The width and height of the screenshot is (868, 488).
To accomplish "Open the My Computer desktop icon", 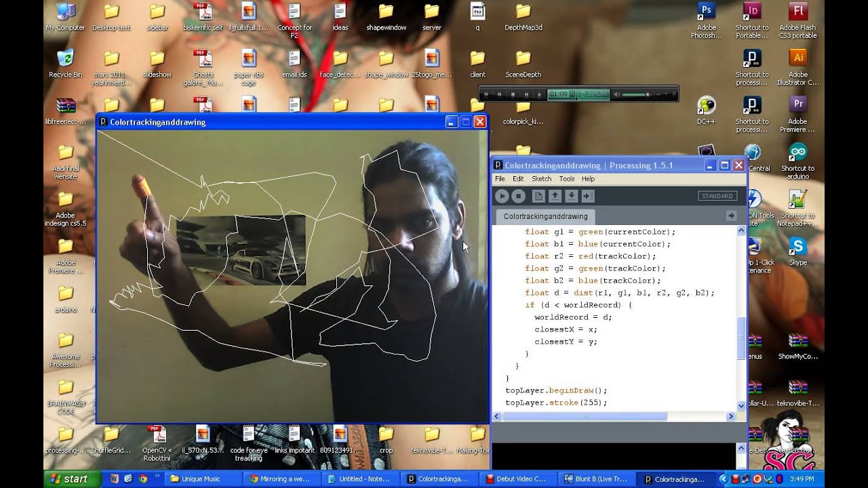I will (x=65, y=18).
